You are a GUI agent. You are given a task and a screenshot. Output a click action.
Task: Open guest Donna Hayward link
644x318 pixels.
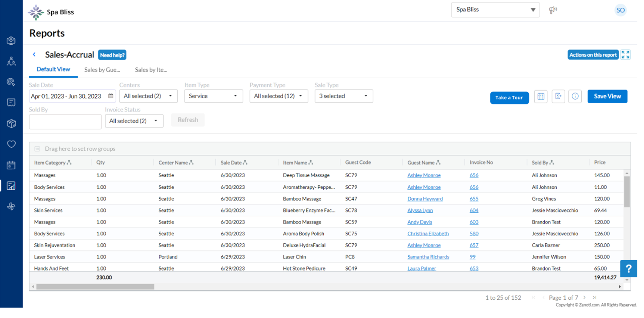tap(425, 199)
